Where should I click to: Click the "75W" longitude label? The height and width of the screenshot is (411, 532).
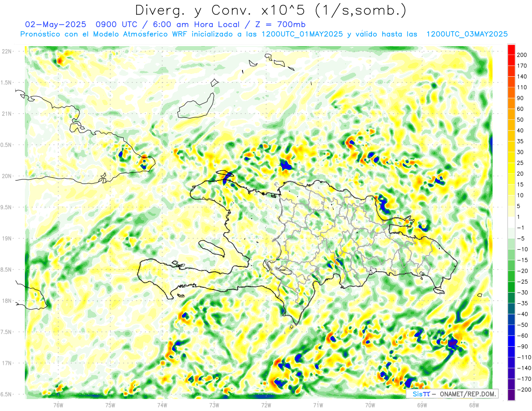[x=110, y=405]
